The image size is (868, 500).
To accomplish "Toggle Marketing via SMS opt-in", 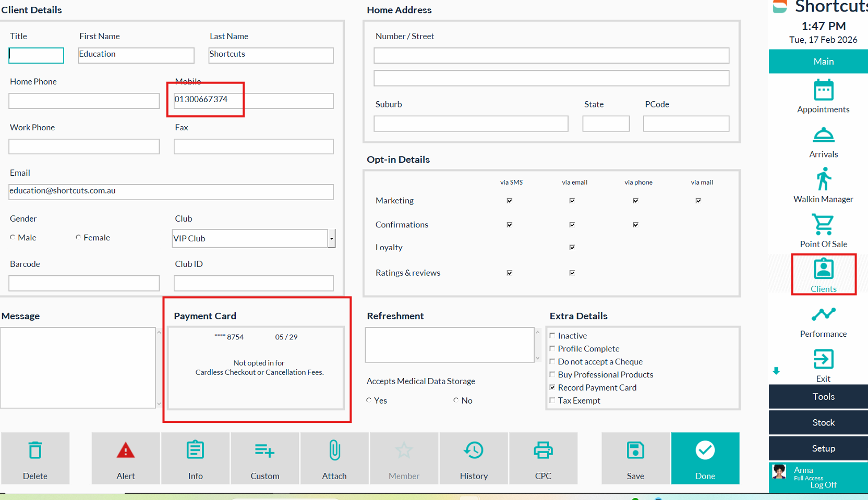I will coord(510,201).
